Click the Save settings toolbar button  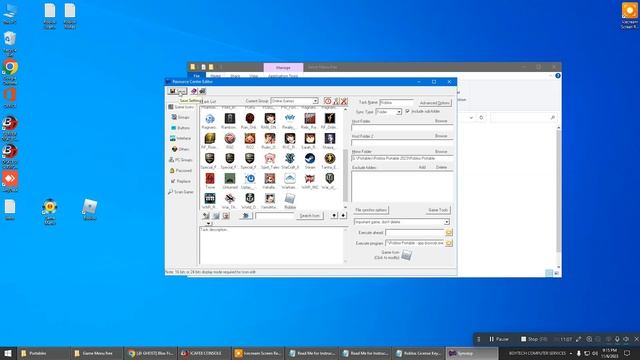[178, 91]
